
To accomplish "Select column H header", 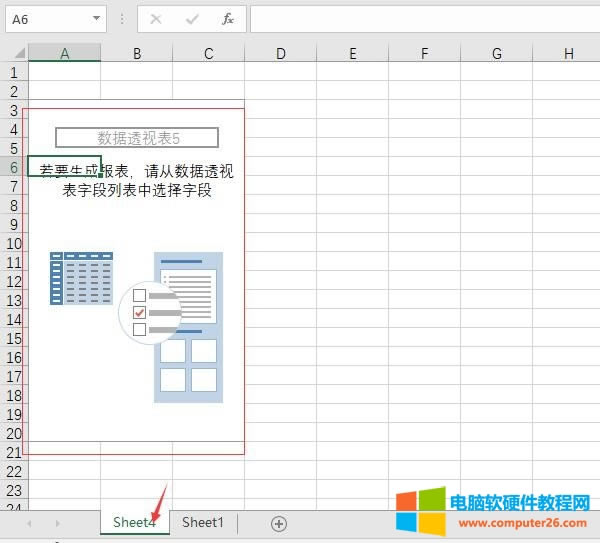I will 568,54.
